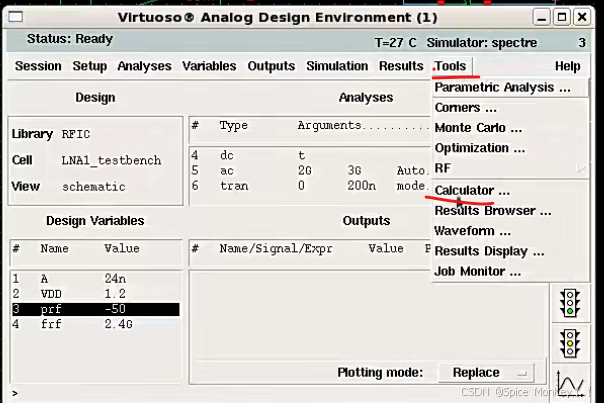This screenshot has width=604, height=403.
Task: Close the Analog Design Environment window
Action: 582,17
